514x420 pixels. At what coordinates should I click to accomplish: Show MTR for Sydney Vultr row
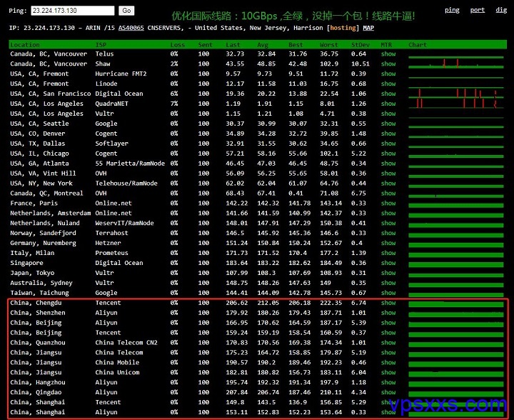(388, 283)
